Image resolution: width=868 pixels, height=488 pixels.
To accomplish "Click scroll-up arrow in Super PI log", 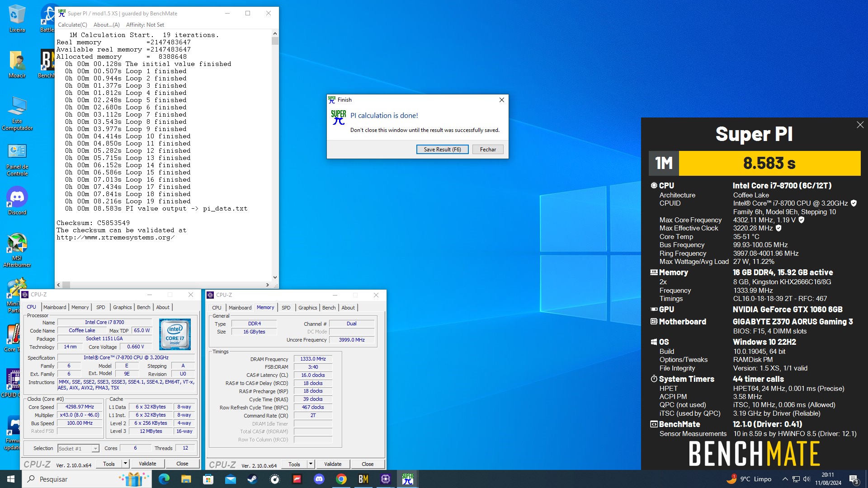I will click(x=275, y=33).
